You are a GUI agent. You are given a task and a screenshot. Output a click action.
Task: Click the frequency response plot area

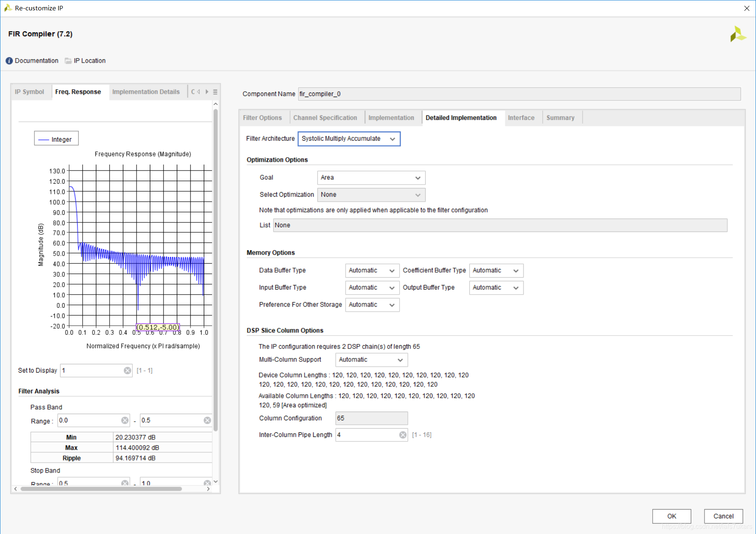pos(140,246)
